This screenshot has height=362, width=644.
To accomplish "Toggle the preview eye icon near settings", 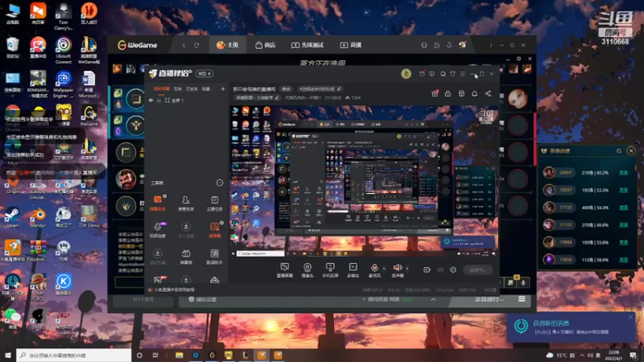I will [x=440, y=269].
